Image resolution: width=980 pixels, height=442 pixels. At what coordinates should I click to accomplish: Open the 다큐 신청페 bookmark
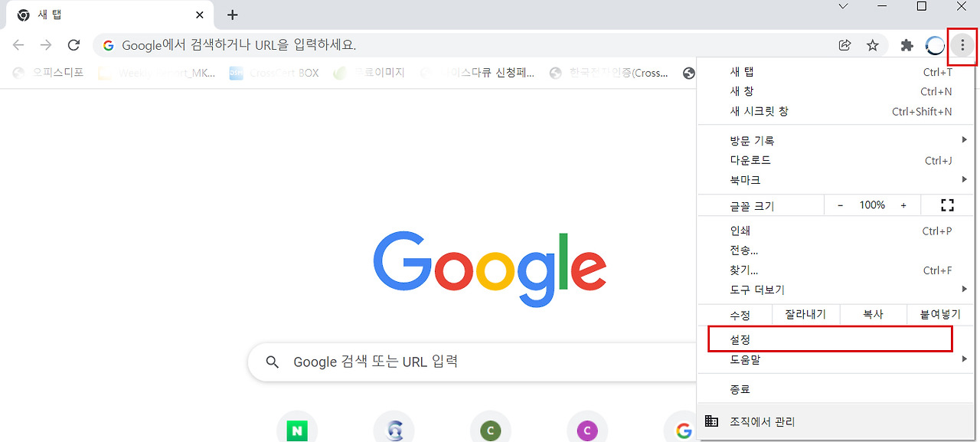(x=476, y=73)
